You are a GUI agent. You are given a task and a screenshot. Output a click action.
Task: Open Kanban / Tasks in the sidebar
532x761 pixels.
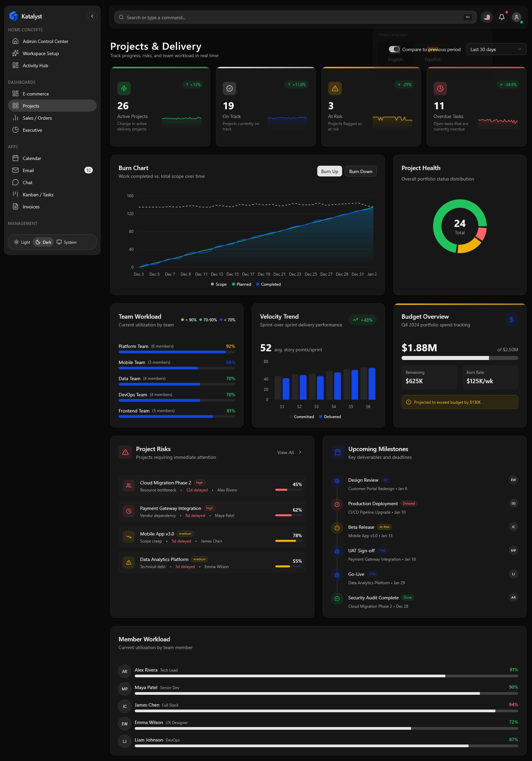(x=38, y=195)
